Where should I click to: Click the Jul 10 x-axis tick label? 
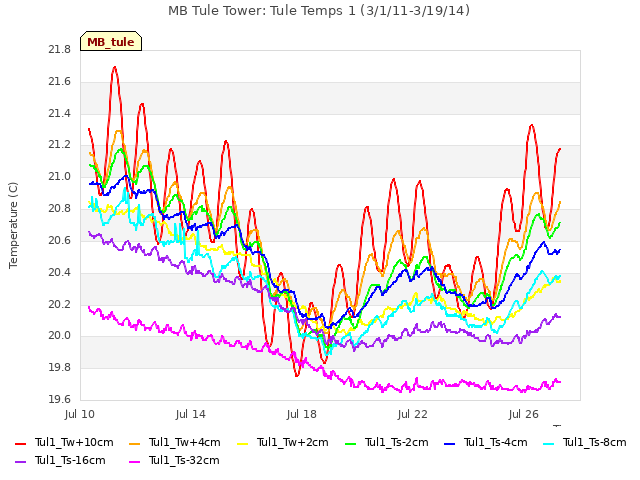[80, 414]
